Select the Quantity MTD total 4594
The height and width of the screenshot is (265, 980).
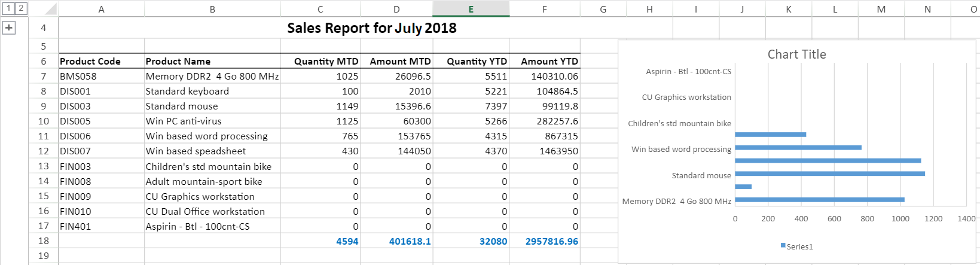(347, 241)
